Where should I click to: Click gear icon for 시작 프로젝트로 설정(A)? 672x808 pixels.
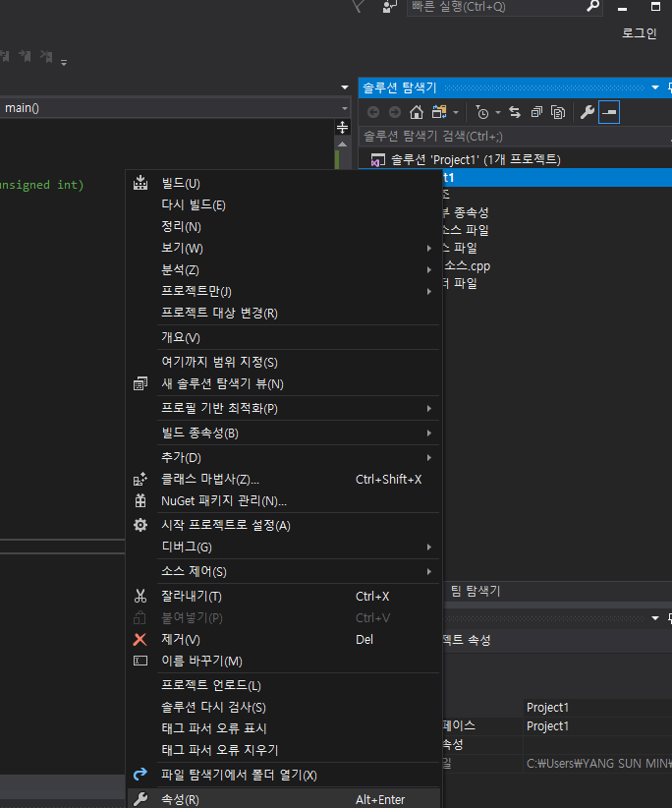pyautogui.click(x=140, y=525)
